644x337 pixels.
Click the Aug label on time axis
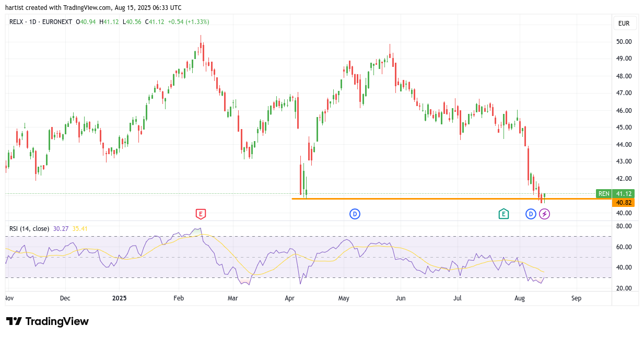pos(520,298)
